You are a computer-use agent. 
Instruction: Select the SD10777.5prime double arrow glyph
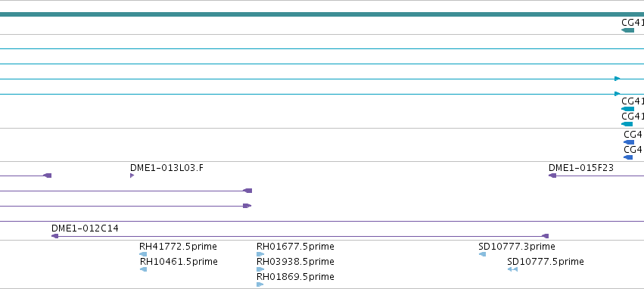pyautogui.click(x=512, y=269)
